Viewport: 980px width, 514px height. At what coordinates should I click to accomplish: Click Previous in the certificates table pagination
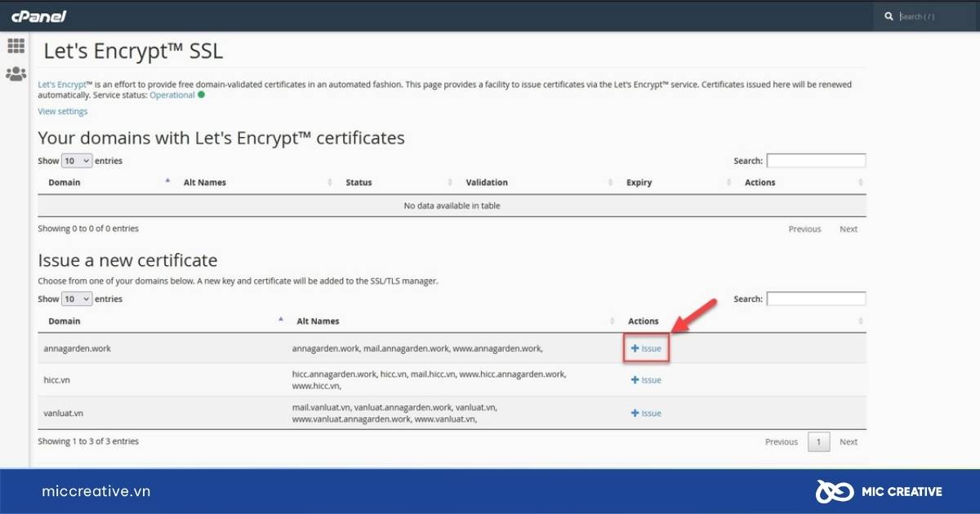[804, 229]
